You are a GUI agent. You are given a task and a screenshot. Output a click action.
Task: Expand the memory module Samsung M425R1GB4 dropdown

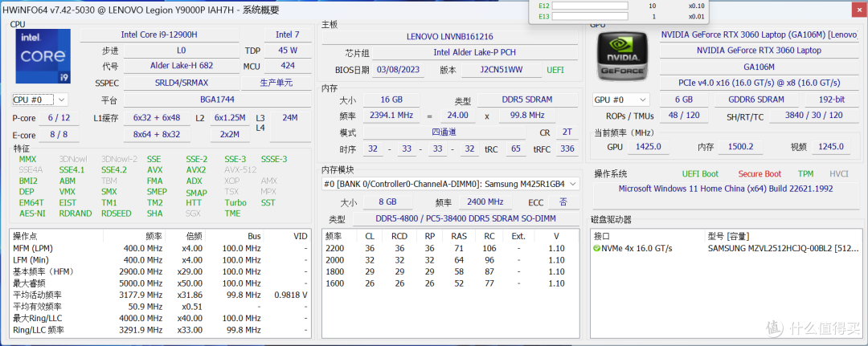point(451,184)
